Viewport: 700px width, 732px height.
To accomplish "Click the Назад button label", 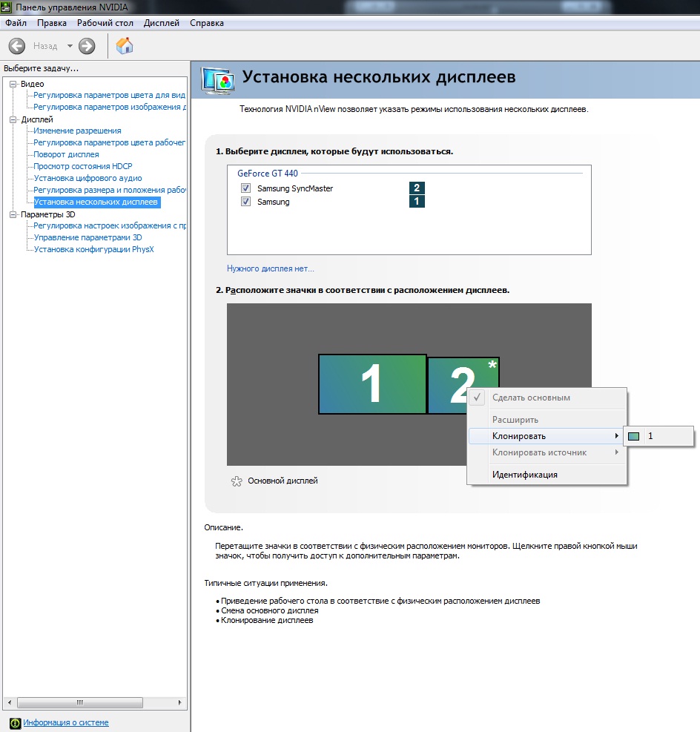I will point(45,46).
